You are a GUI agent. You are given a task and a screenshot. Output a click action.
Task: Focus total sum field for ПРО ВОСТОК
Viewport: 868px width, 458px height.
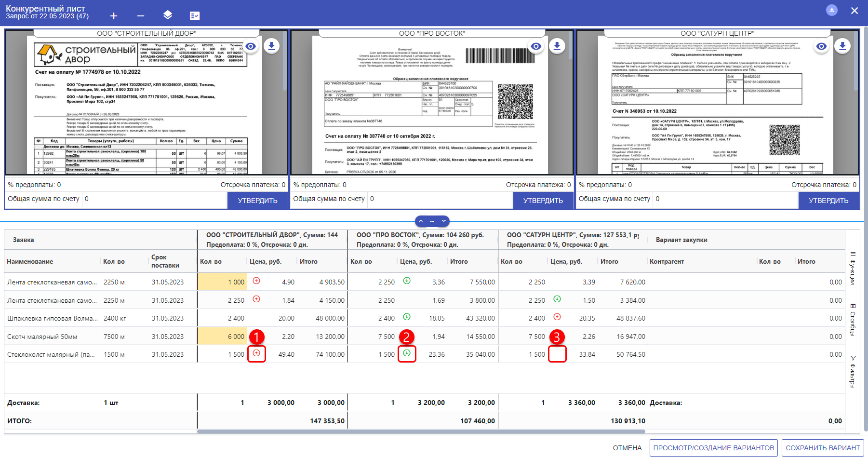pos(440,199)
